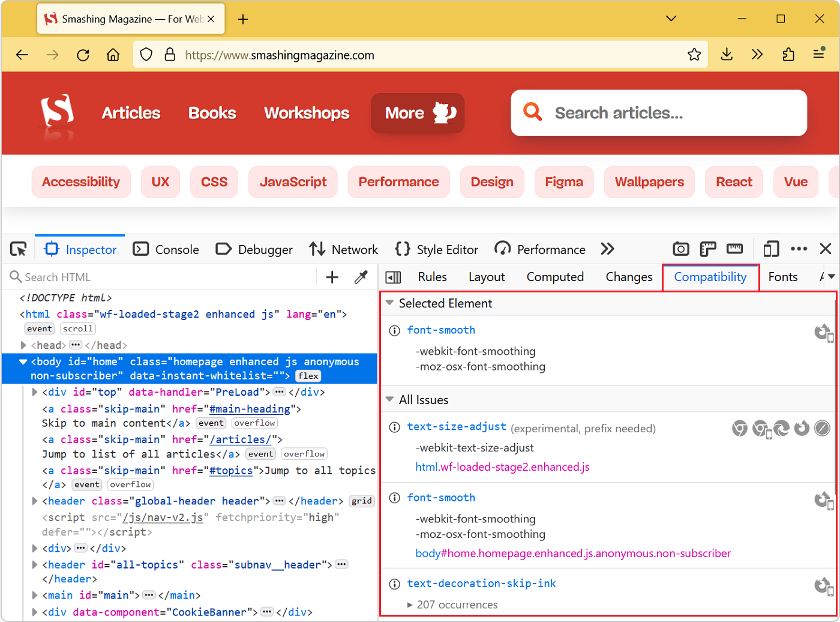Click the Safari icon next to text-size-adjust
Screen dimensions: 840x622
coord(822,428)
